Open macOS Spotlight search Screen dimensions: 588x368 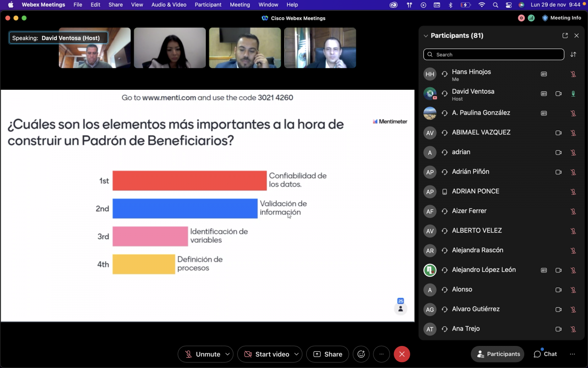495,5
